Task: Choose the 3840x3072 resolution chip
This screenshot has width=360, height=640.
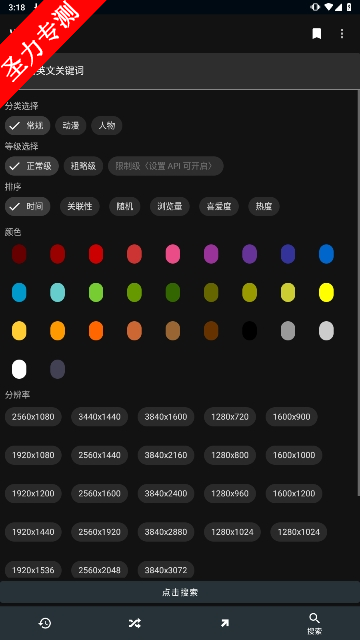Action: [x=166, y=570]
